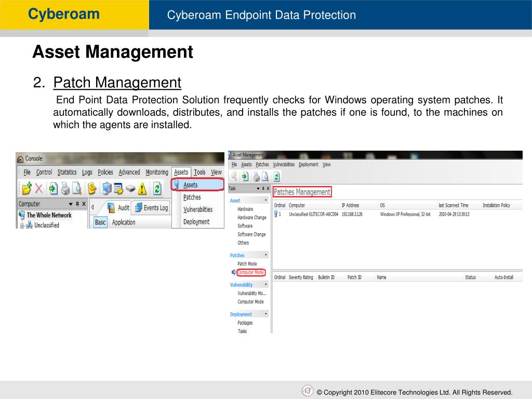Click the window-with-folder icon in Console toolbar
Screen dimensions: 532x399
pos(118,189)
